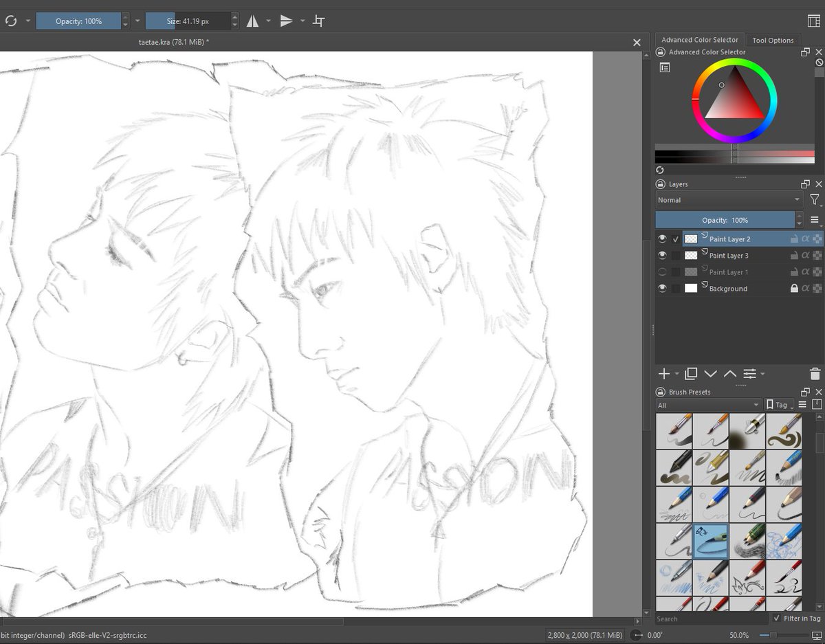
Task: Switch to the Tool Options tab
Action: [x=773, y=40]
